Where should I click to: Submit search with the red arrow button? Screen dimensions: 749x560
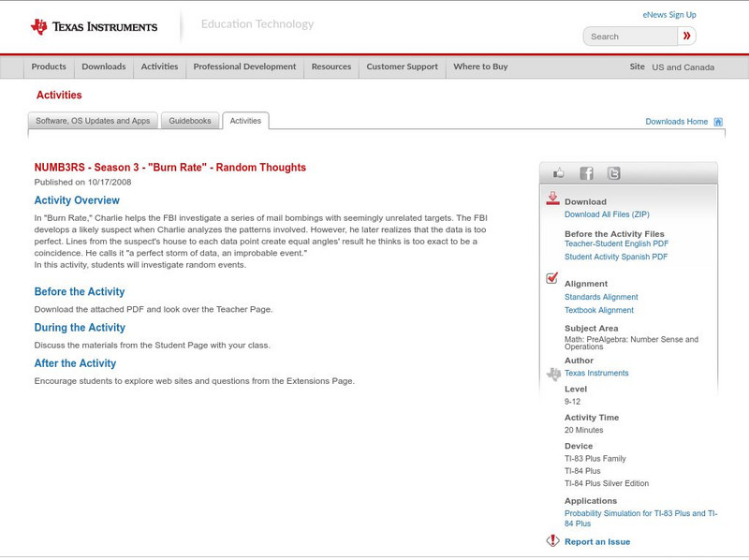pos(687,36)
